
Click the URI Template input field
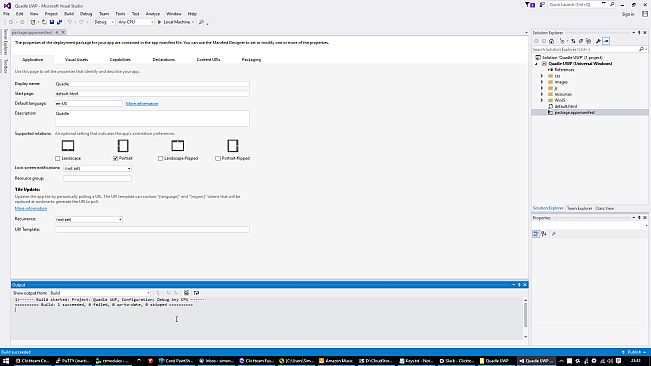(x=152, y=229)
